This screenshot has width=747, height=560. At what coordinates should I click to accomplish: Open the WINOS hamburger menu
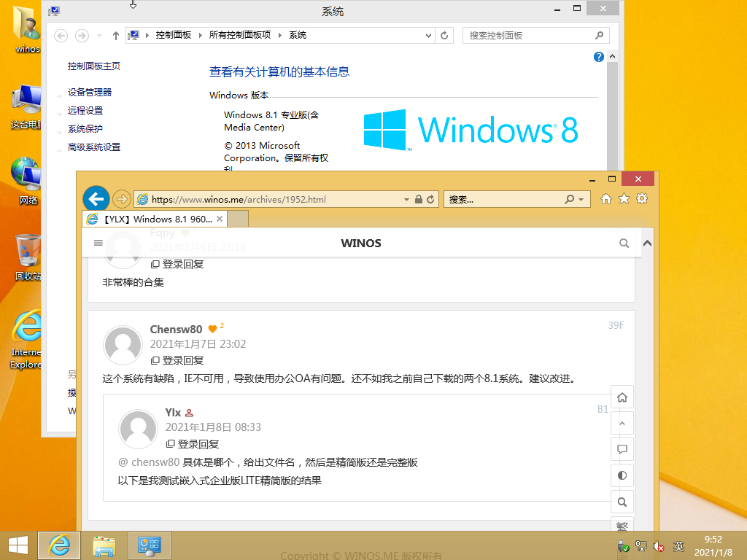(98, 243)
